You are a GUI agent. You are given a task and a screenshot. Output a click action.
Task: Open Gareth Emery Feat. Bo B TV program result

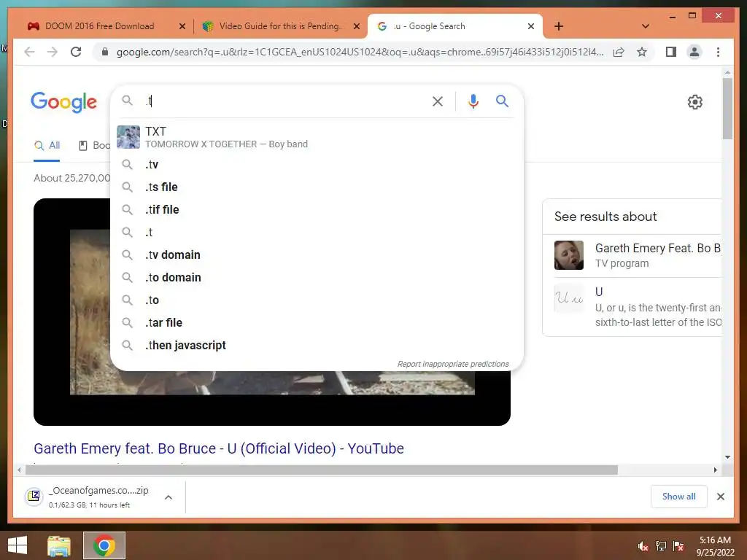click(x=638, y=255)
